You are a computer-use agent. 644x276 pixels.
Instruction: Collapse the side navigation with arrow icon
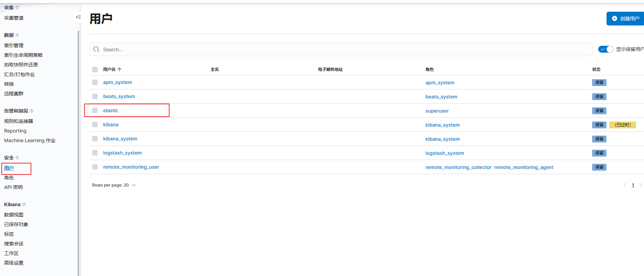pyautogui.click(x=78, y=17)
